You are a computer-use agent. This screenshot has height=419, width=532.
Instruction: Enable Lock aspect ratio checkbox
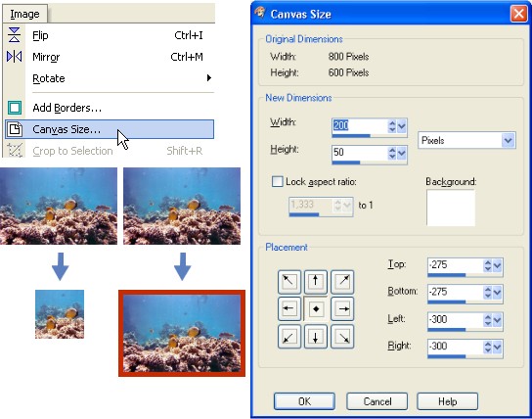coord(277,182)
